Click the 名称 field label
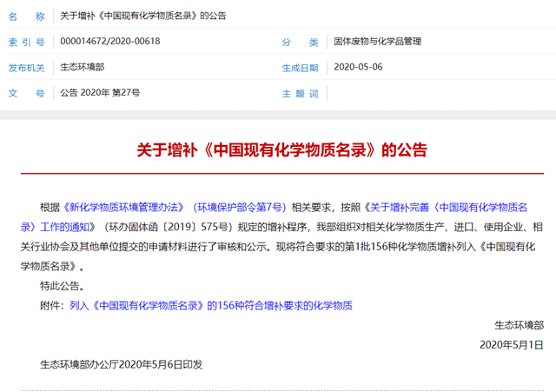The height and width of the screenshot is (392, 556). [x=26, y=17]
